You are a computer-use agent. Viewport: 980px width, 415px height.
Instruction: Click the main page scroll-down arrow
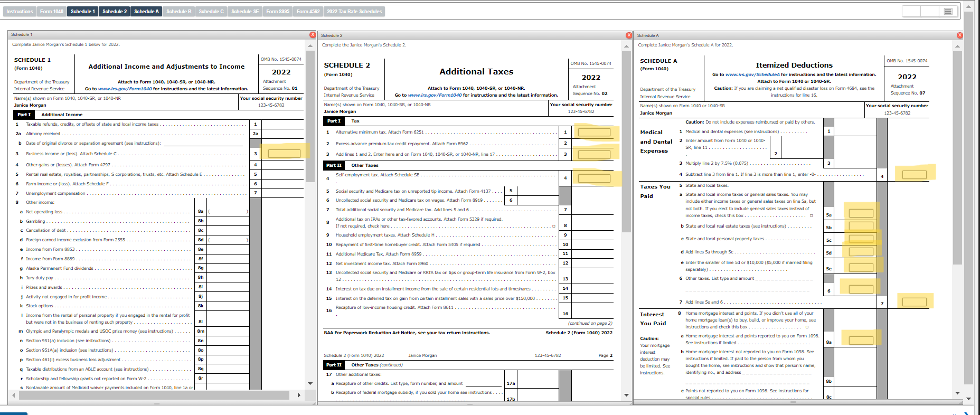(x=968, y=399)
